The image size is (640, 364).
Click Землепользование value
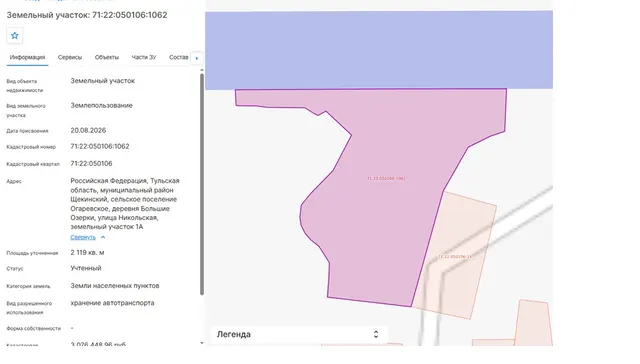click(101, 105)
